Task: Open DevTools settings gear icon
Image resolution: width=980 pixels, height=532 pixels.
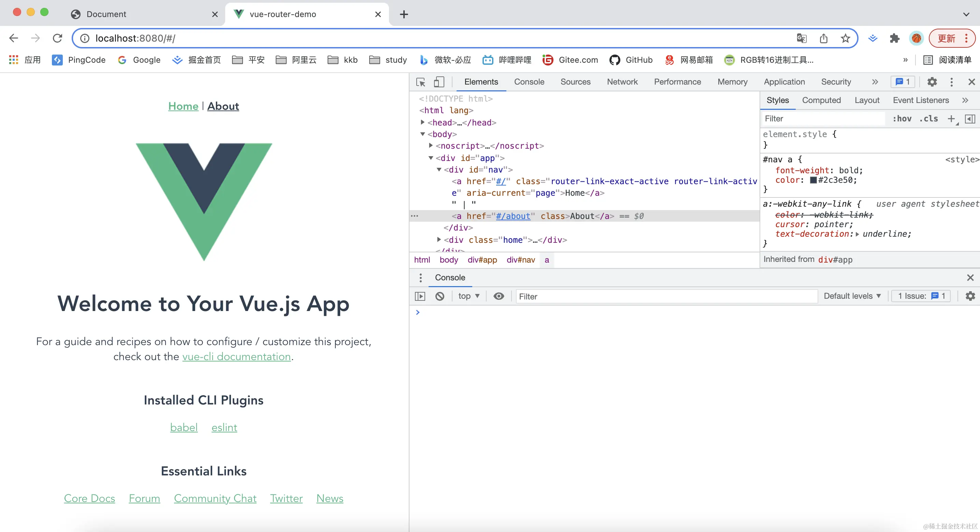Action: point(932,82)
